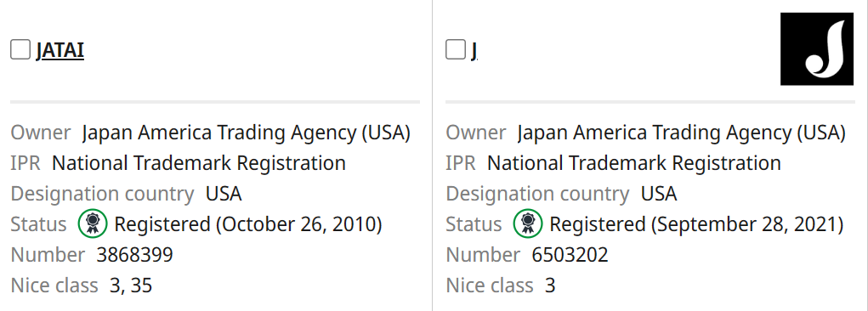This screenshot has height=311, width=868.
Task: Select the J card owner name
Action: point(682,133)
